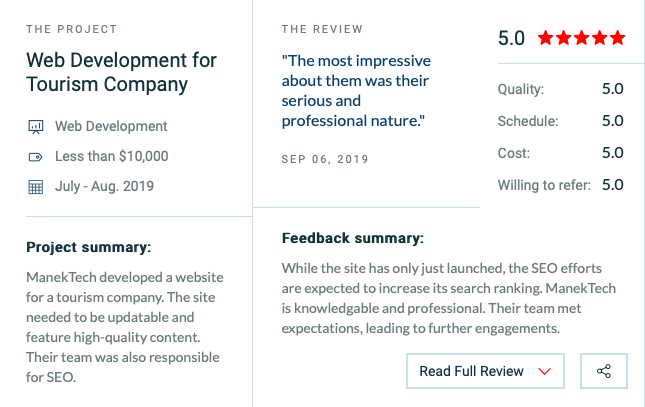Click the price tag budget icon
This screenshot has width=645, height=407.
coord(35,157)
